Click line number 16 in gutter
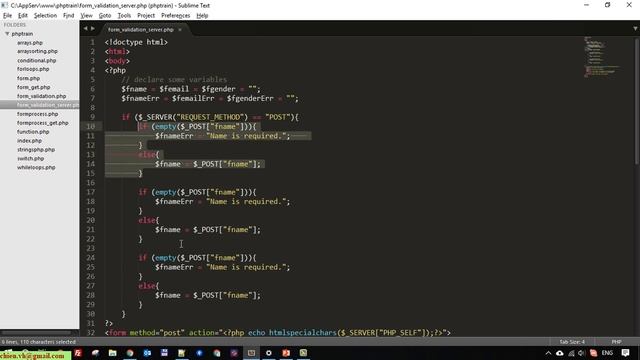Image resolution: width=640 pixels, height=360 pixels. (x=91, y=182)
